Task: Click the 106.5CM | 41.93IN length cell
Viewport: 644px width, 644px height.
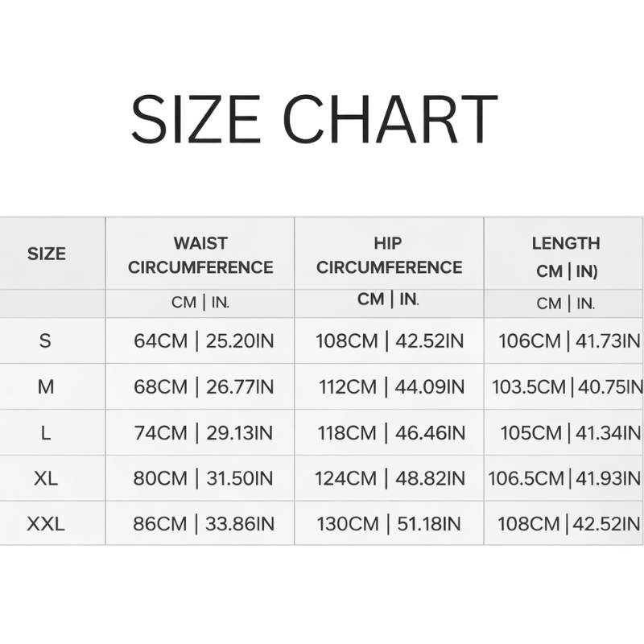Action: (567, 479)
